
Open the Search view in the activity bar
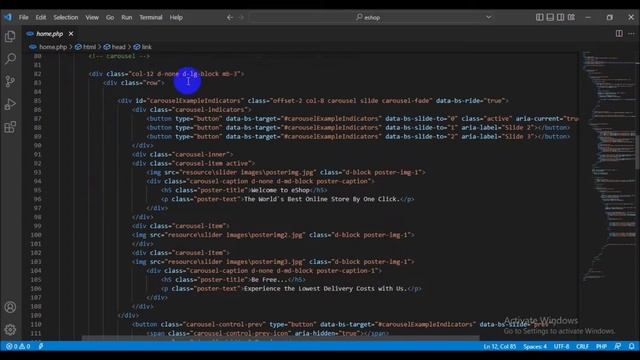(10, 59)
